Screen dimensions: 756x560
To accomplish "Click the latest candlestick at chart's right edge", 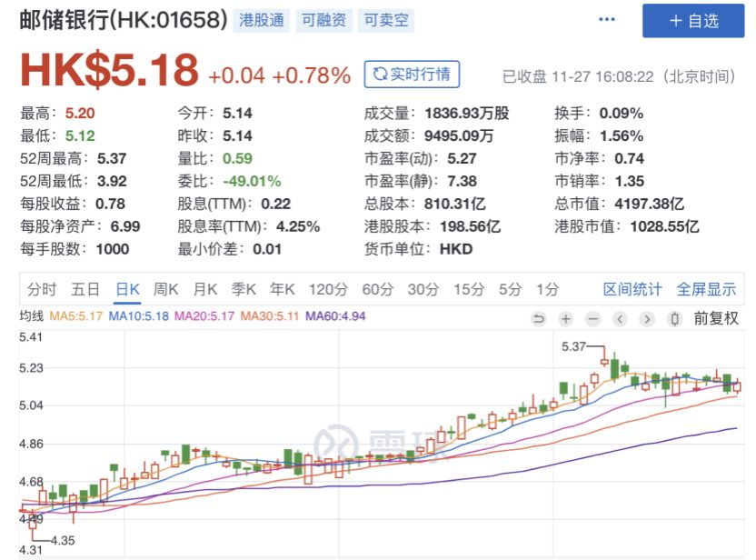I will pos(737,386).
